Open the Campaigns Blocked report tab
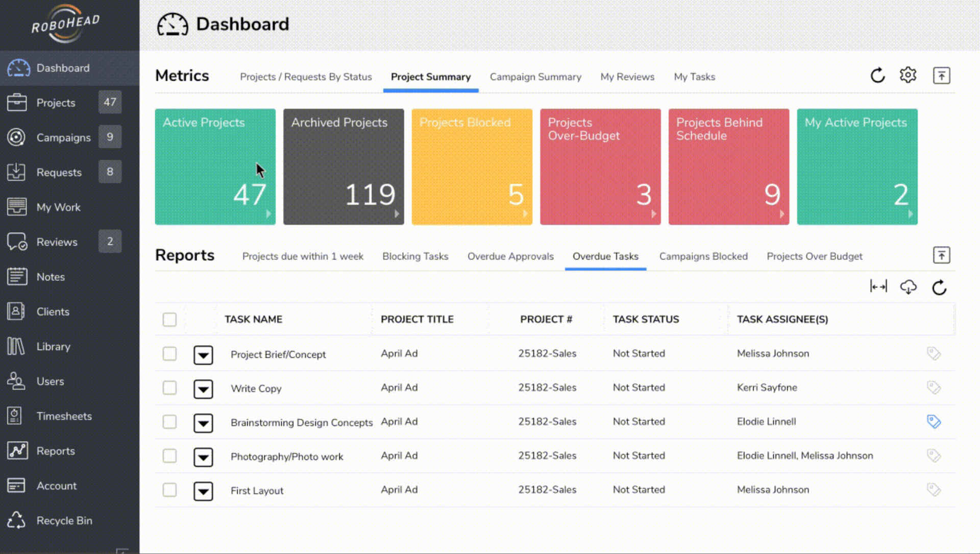The height and width of the screenshot is (554, 980). point(703,256)
